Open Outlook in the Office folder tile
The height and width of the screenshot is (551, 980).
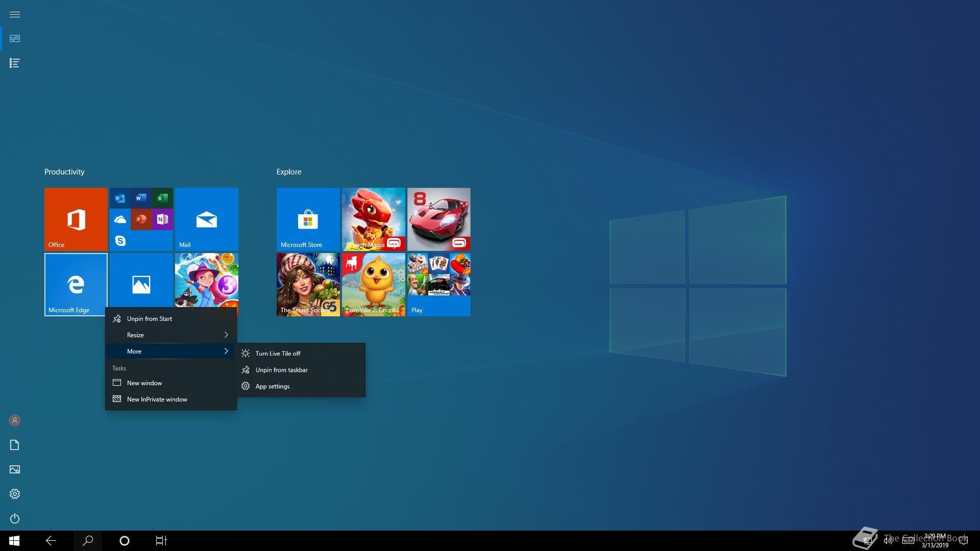[120, 198]
